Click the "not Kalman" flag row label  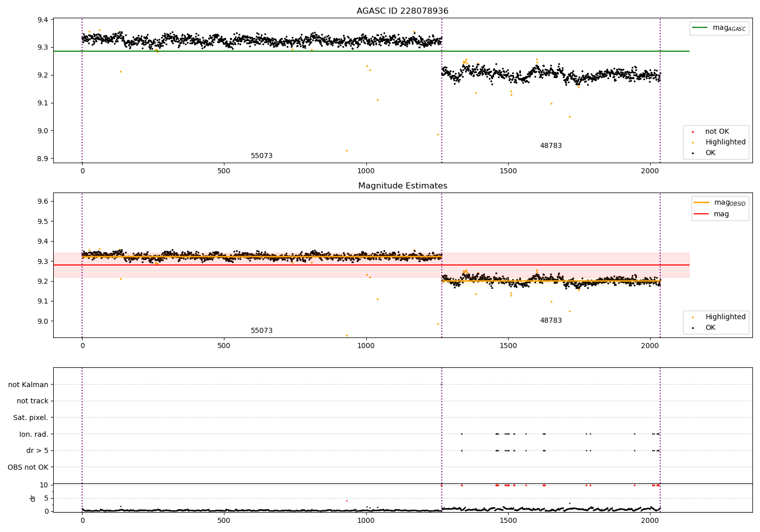[x=28, y=385]
